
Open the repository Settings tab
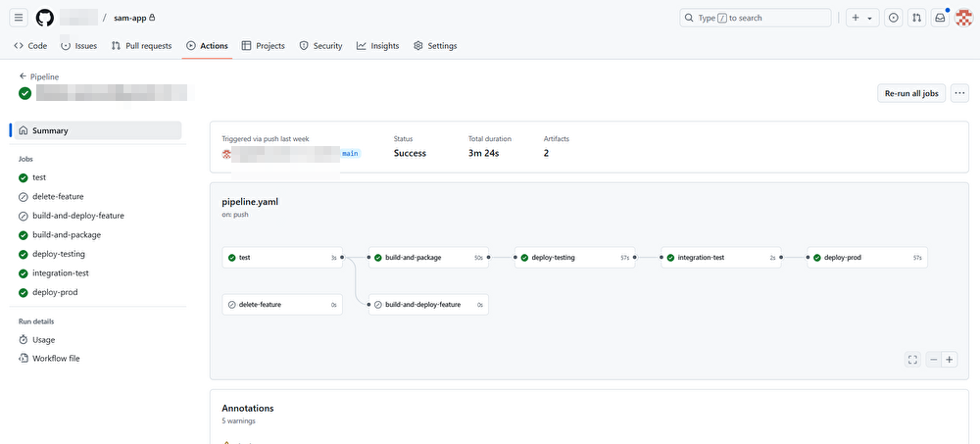(435, 46)
